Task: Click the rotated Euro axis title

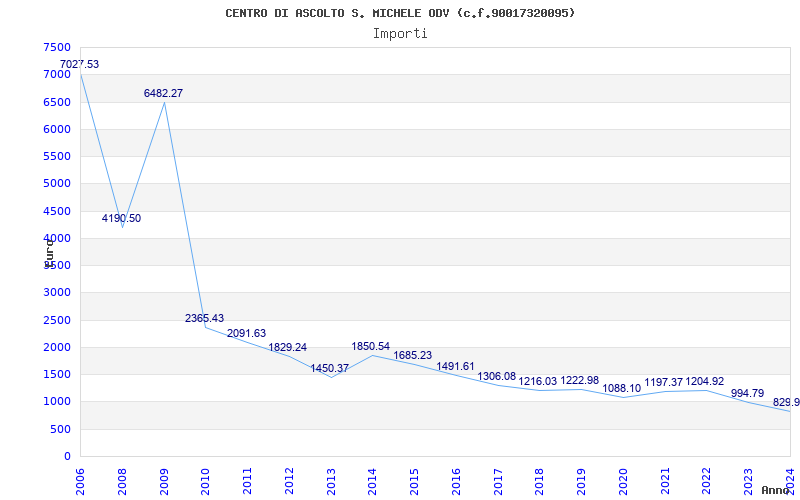Action: point(49,253)
